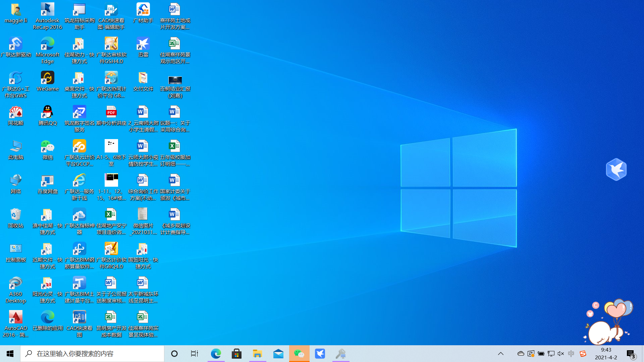The image size is (644, 362).
Task: Open the 百度网盘 desktop shortcut
Action: 47,184
